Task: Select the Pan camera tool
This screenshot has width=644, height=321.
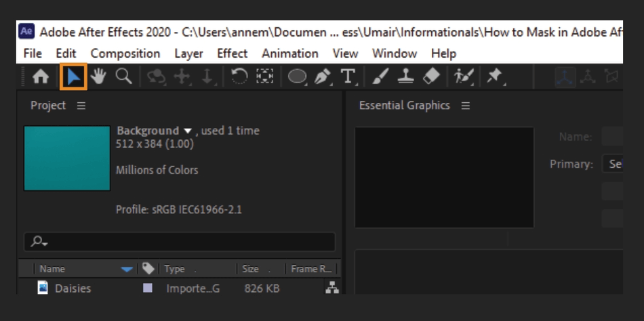Action: point(182,77)
